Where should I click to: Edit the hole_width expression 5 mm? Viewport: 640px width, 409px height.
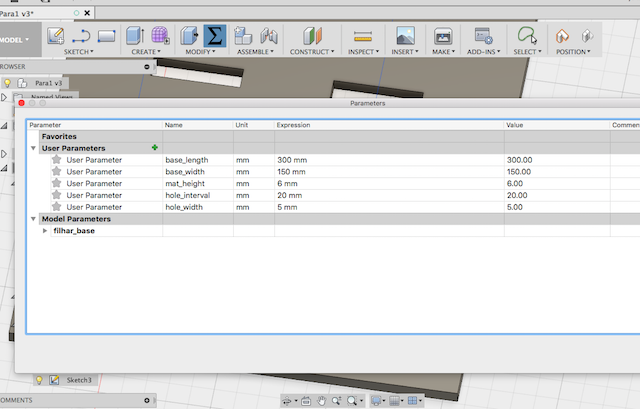(389, 207)
